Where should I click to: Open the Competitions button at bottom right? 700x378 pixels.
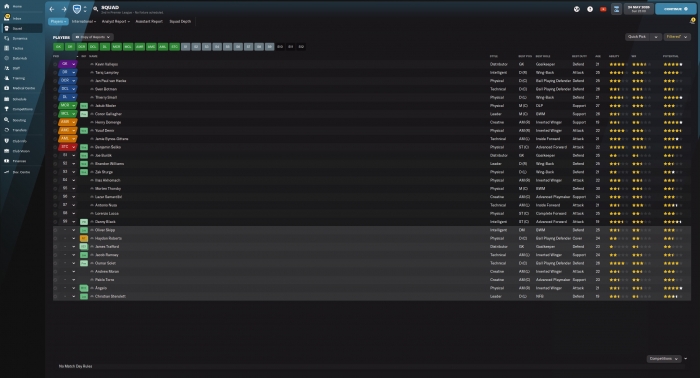click(664, 359)
